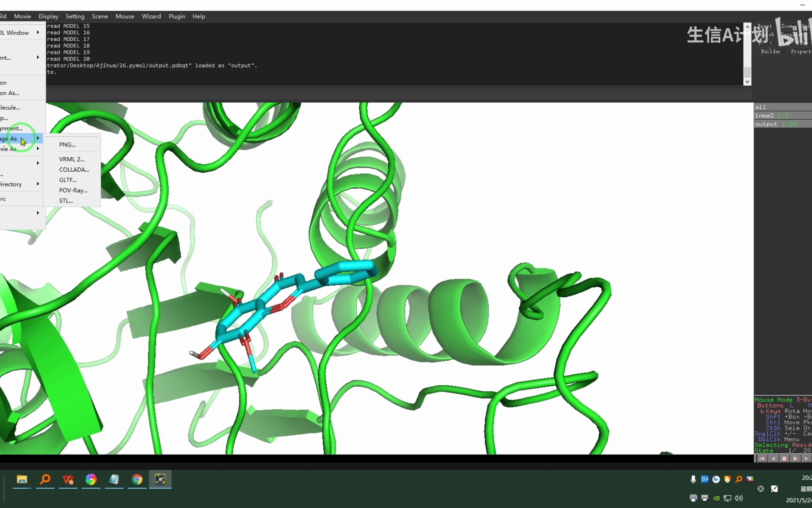Open the blue video recorder tray icon
812x508 pixels.
point(705,479)
